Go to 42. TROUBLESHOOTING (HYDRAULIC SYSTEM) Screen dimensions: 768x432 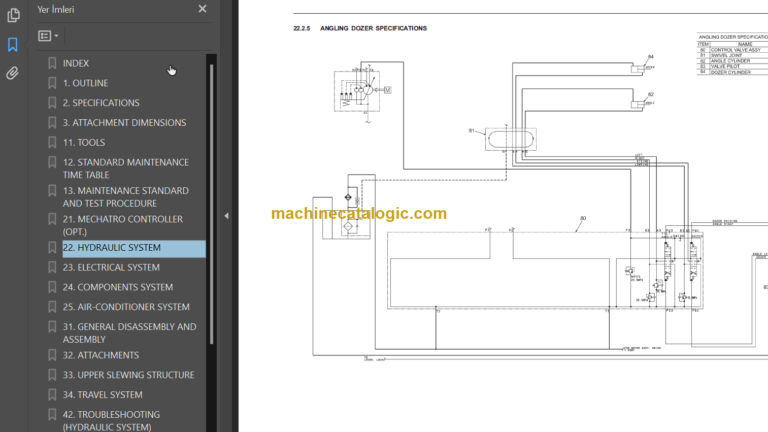[x=111, y=421]
